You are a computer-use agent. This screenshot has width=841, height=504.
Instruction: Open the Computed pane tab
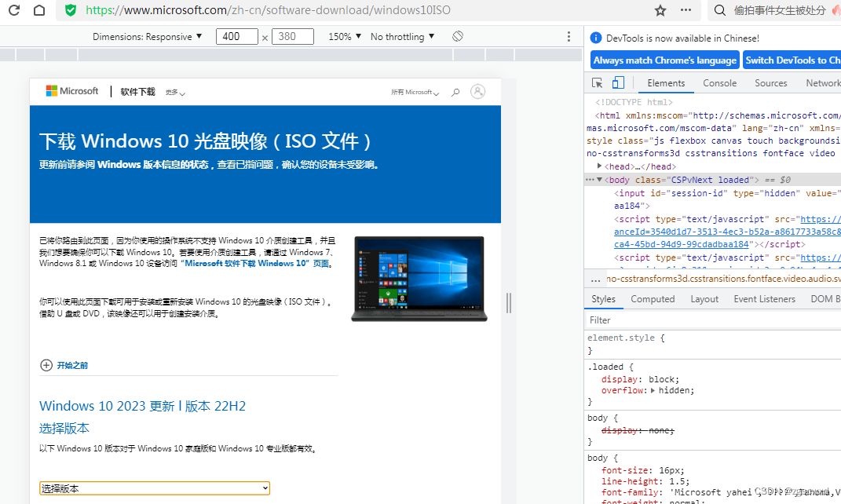pos(653,299)
